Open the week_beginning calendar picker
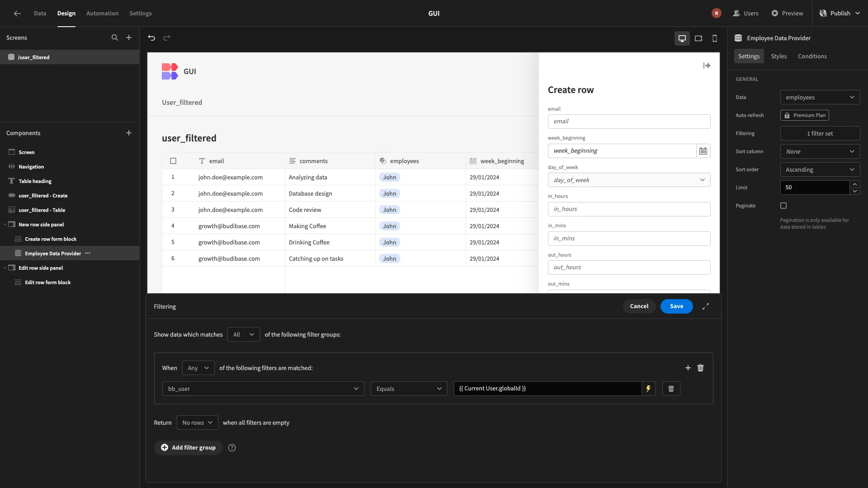Image resolution: width=868 pixels, height=488 pixels. [703, 151]
